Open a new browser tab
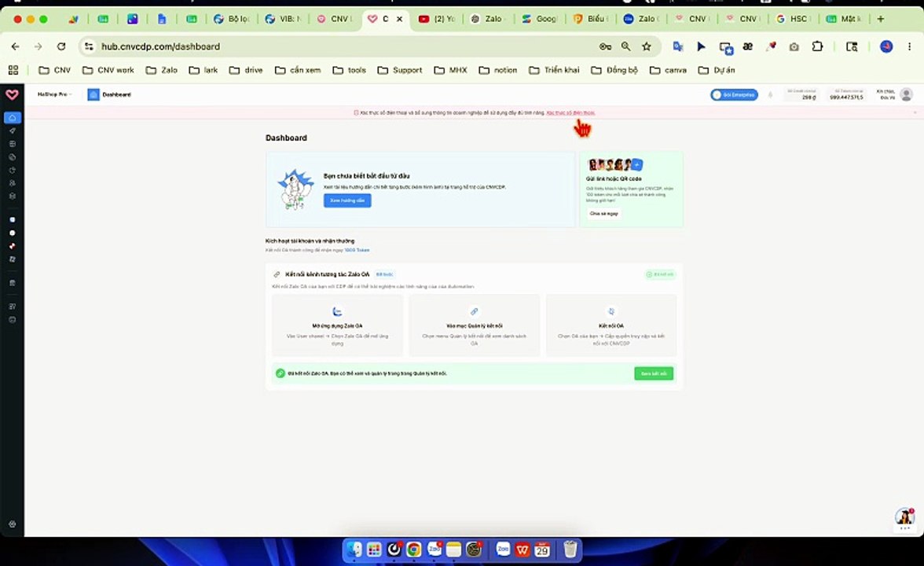 point(880,19)
